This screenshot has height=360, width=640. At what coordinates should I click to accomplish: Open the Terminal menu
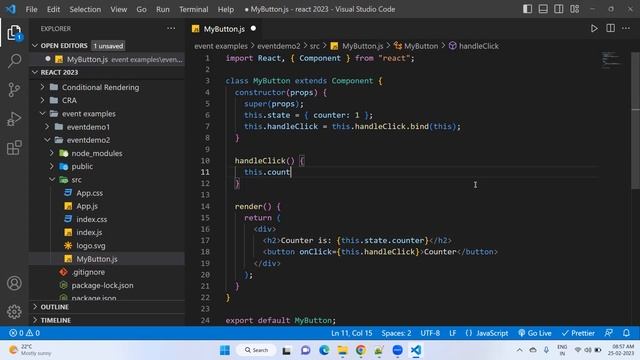tap(193, 9)
